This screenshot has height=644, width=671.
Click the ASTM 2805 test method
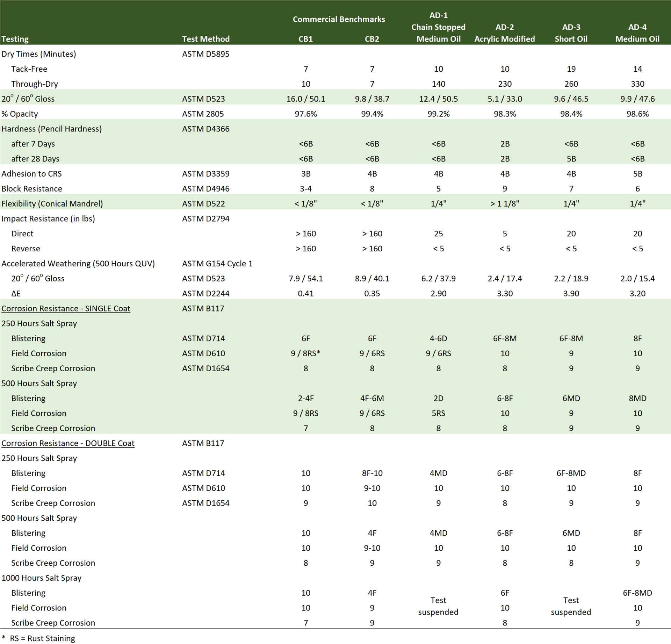tap(203, 114)
